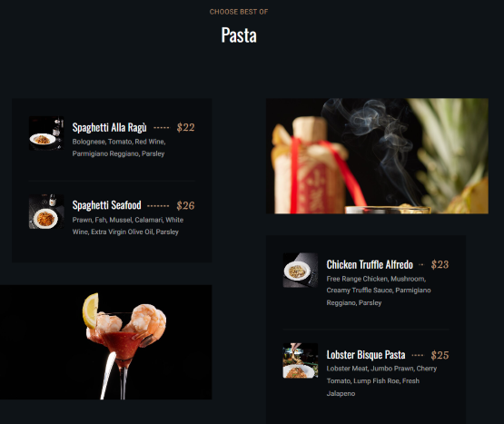Image resolution: width=504 pixels, height=424 pixels.
Task: Click the Bolognese, Tomato, Red Wine description
Action: 119,148
